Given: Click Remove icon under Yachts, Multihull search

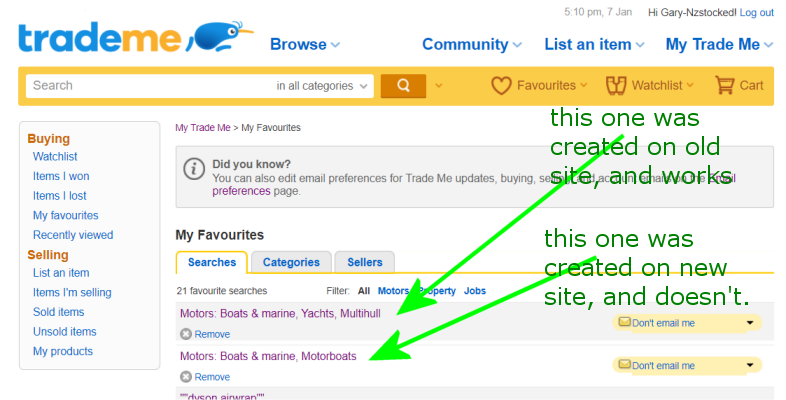Looking at the screenshot, I should pyautogui.click(x=186, y=334).
